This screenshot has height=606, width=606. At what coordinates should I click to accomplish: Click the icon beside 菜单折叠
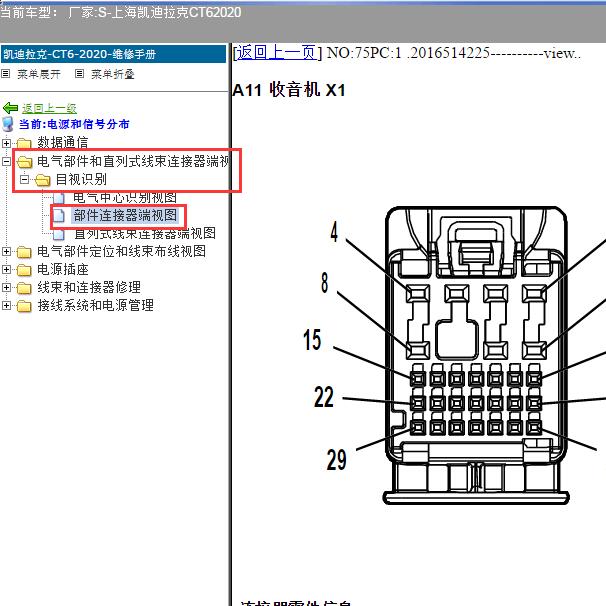point(79,73)
